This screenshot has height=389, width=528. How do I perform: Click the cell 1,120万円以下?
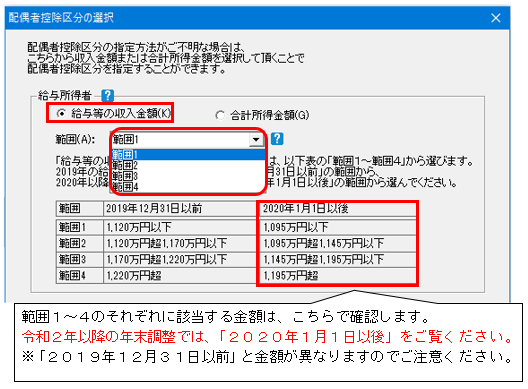[x=180, y=227]
